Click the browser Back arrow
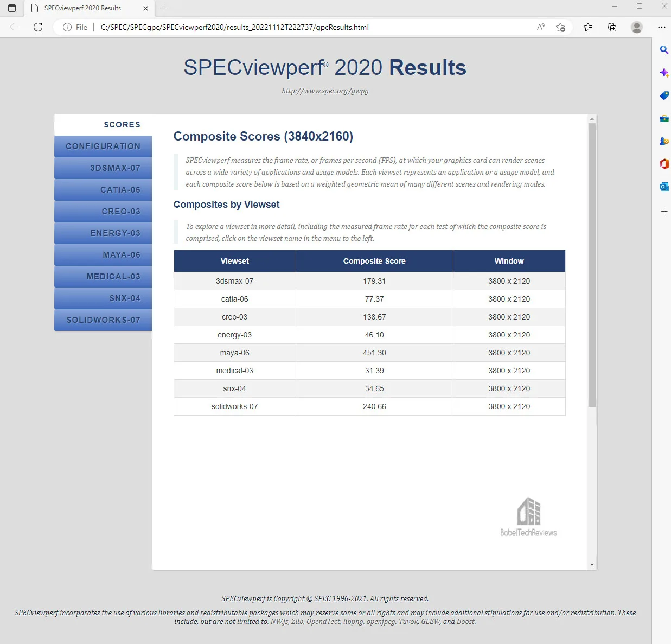671x644 pixels. pyautogui.click(x=14, y=27)
